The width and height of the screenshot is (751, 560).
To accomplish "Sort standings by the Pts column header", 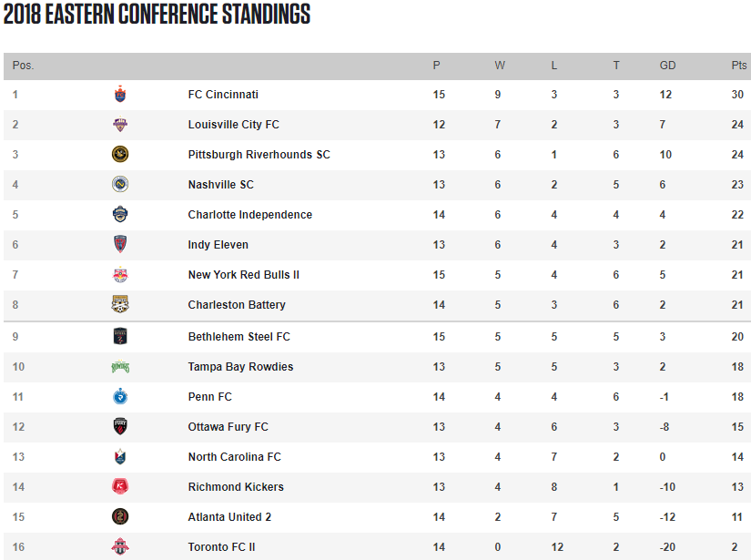I will [738, 66].
